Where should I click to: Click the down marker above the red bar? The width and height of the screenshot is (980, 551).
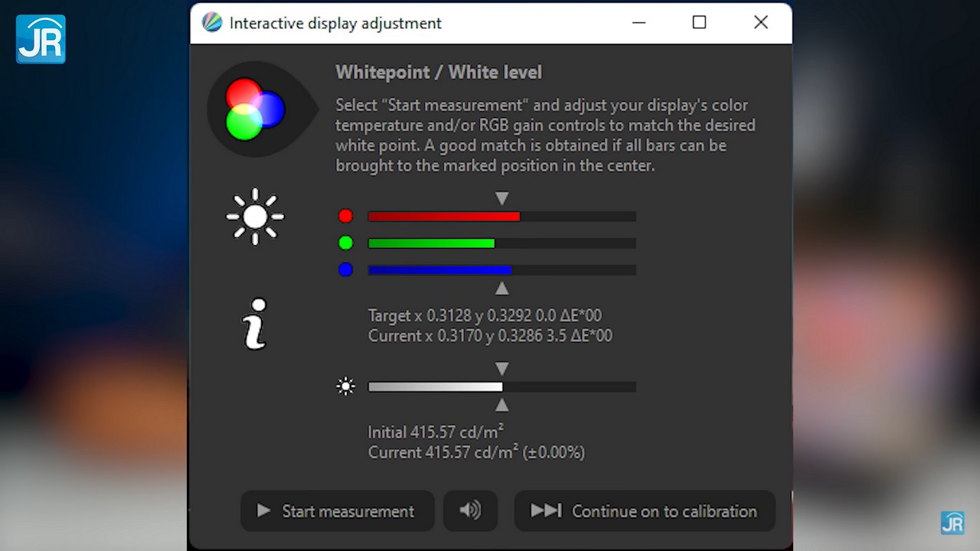(501, 199)
